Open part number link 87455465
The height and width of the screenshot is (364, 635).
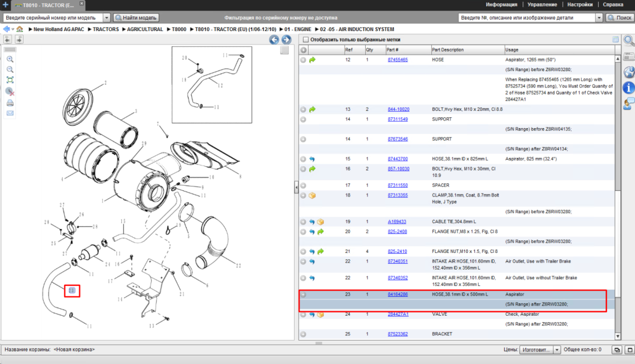(398, 60)
